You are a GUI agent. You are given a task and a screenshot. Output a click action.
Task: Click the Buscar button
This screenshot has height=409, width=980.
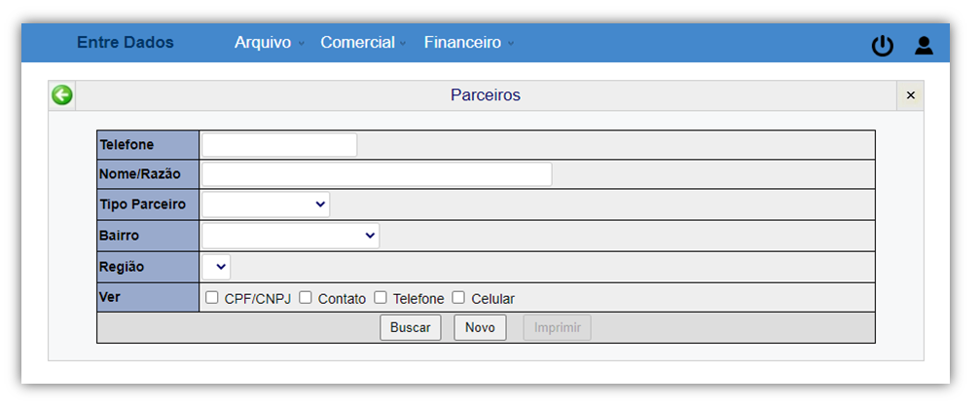411,328
